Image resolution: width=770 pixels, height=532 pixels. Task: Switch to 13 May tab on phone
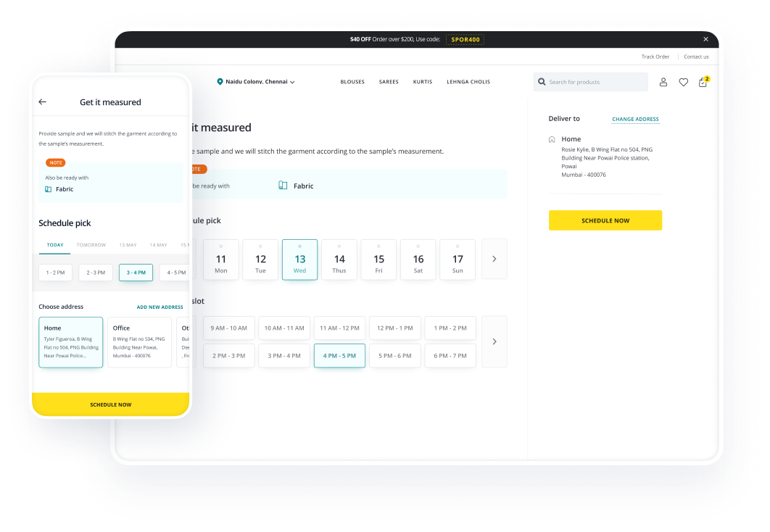[128, 245]
